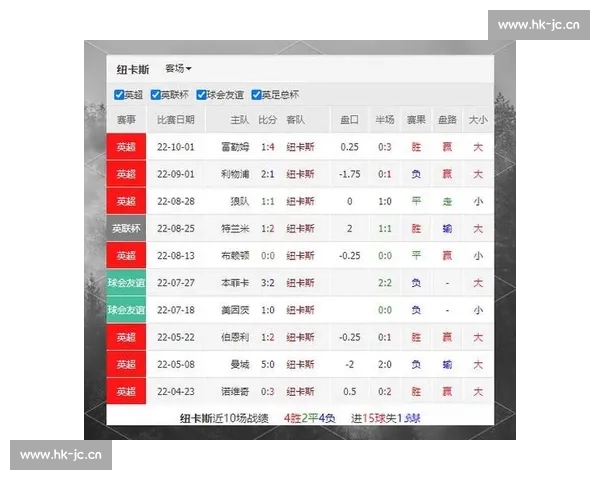600x480 pixels.
Task: Click the 比分 column header
Action: [x=267, y=120]
